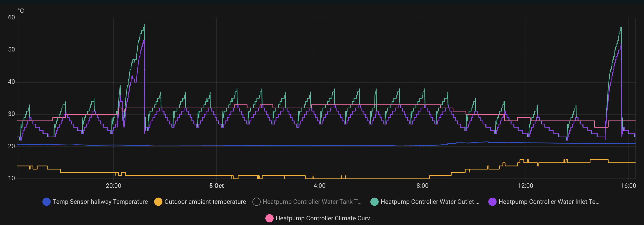Click the teal Water Outlet legend circle
The height and width of the screenshot is (225, 644).
[374, 202]
